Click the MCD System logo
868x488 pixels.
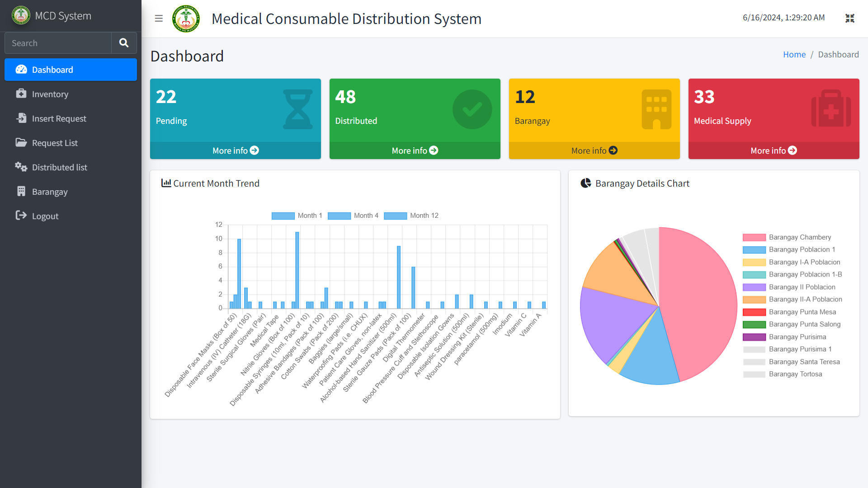[21, 15]
